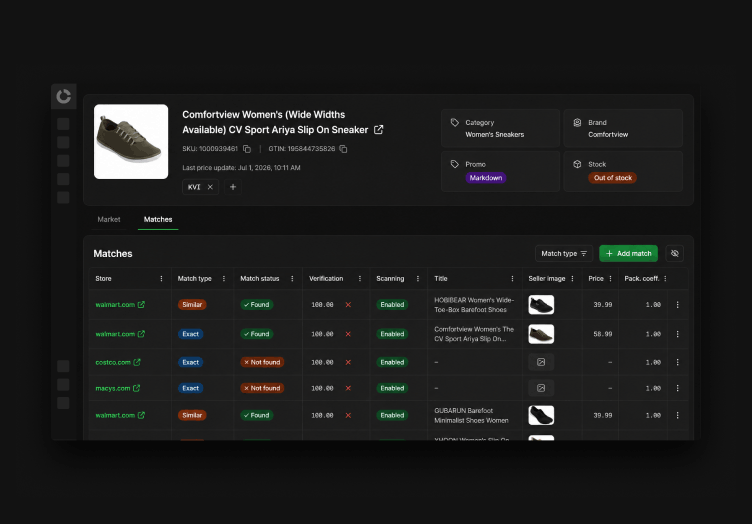This screenshot has height=524, width=752.
Task: Open Title column options menu
Action: (512, 279)
